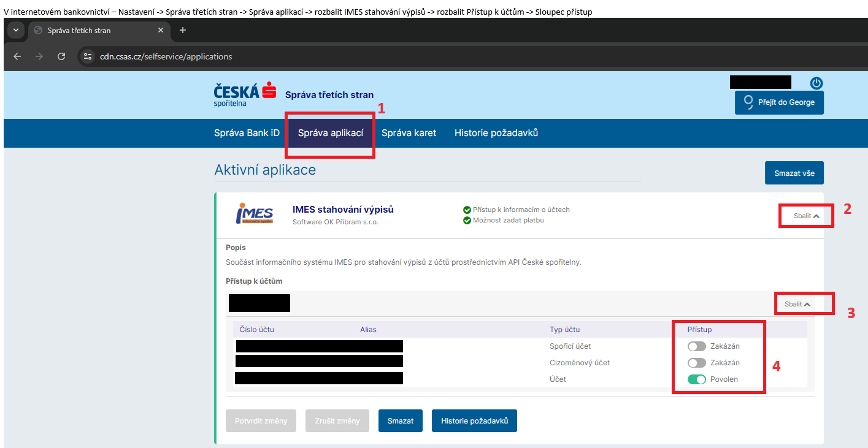The image size is (868, 448).
Task: Go back with the browser back arrow
Action: [17, 56]
